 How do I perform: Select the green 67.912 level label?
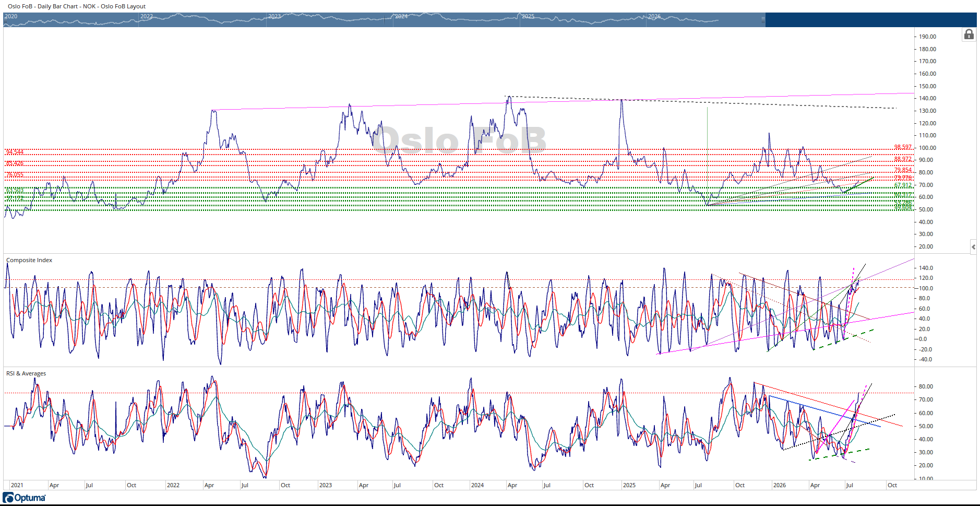[903, 185]
